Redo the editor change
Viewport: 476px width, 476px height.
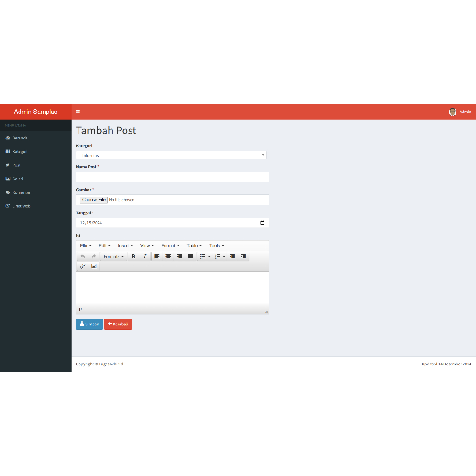coord(94,257)
